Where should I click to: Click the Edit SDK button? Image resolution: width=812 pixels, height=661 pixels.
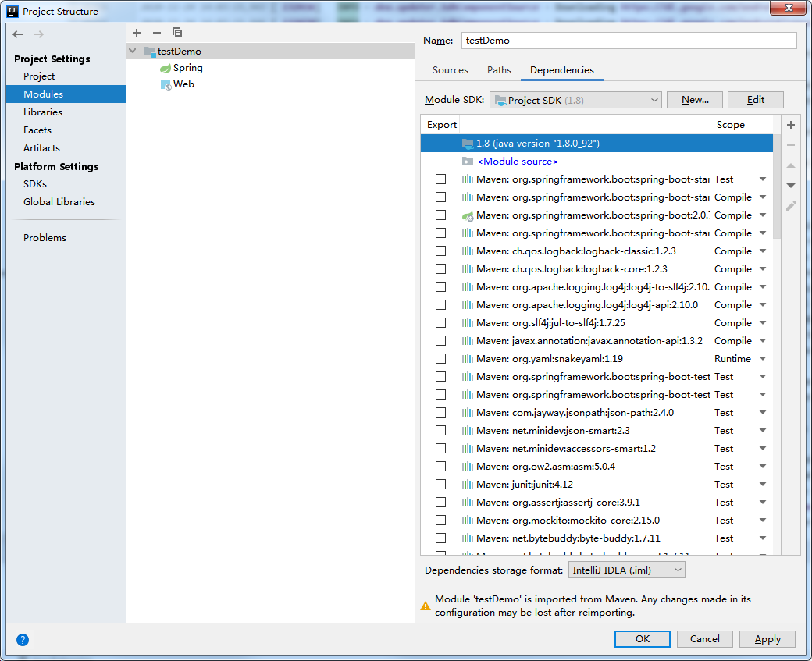[756, 100]
